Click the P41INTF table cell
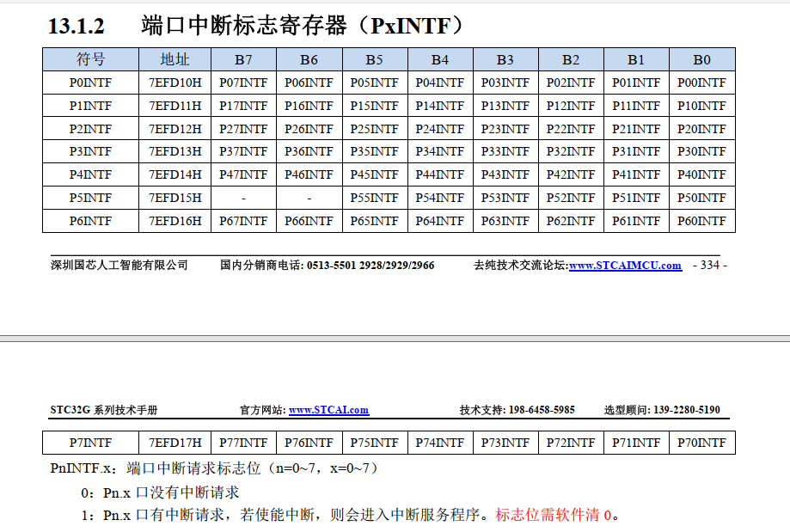 point(636,174)
